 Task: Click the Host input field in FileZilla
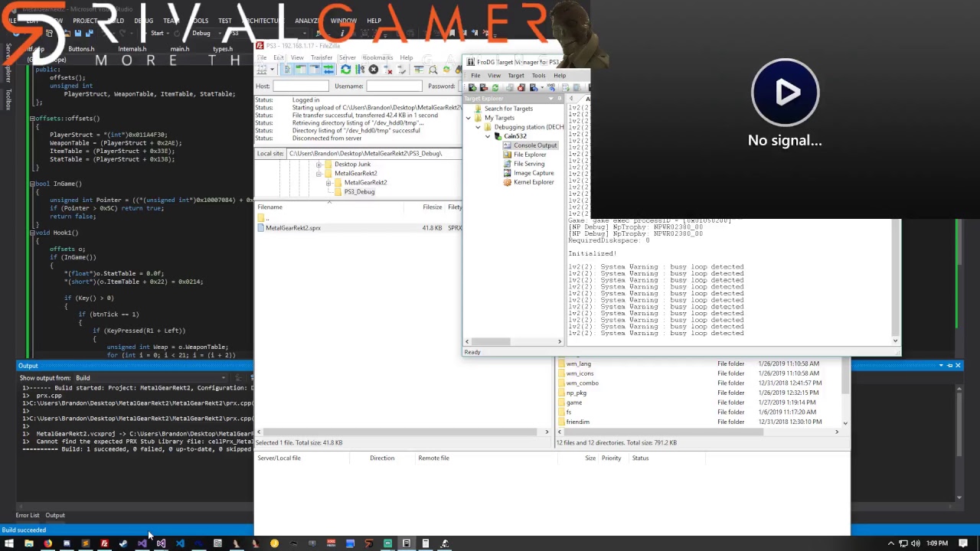(301, 86)
